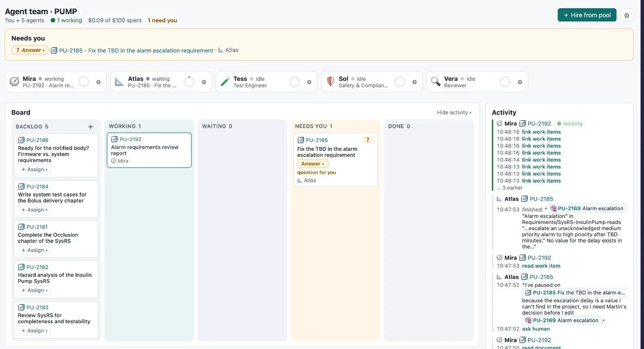The height and width of the screenshot is (349, 644).
Task: Click the task icon in the Needs you banner
Action: coord(54,50)
